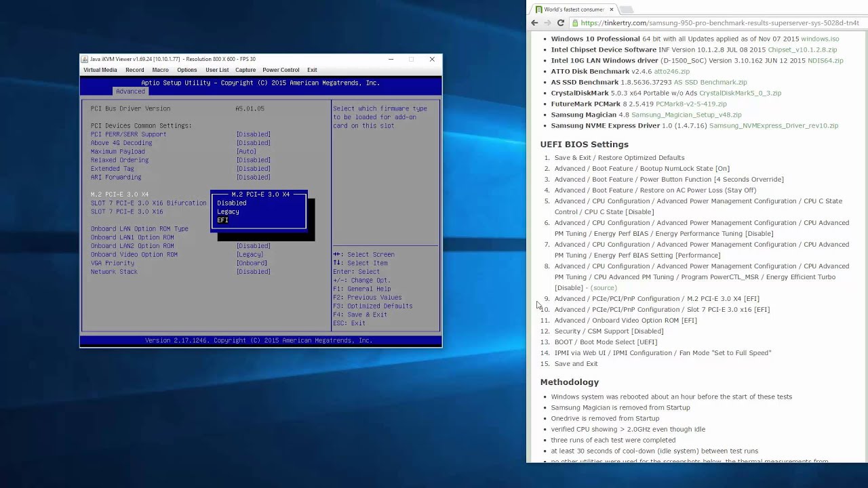The height and width of the screenshot is (488, 868).
Task: Click the [Auto] Maximum Payload value
Action: pos(246,152)
